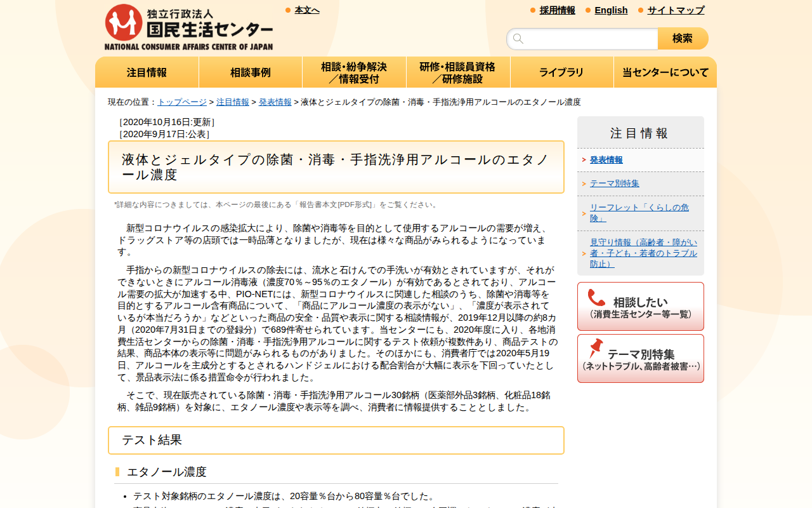Open the 相談事例 navigation tab
This screenshot has width=812, height=508.
[x=250, y=72]
